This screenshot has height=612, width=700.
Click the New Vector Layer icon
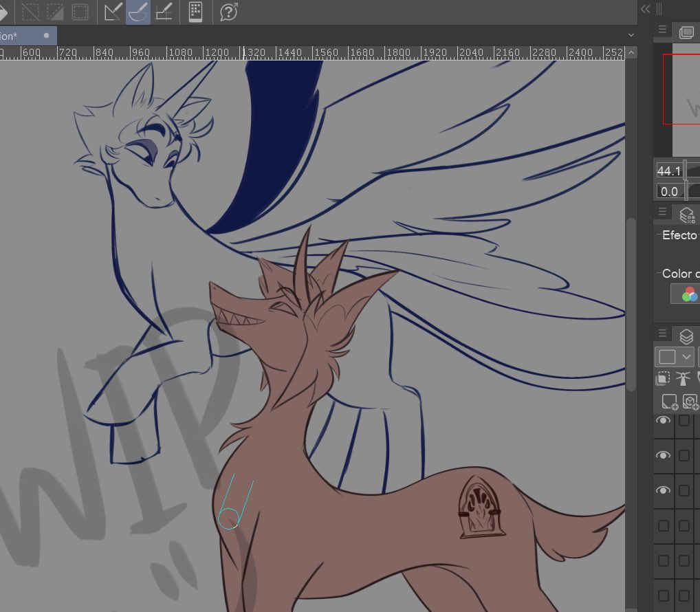(x=690, y=402)
